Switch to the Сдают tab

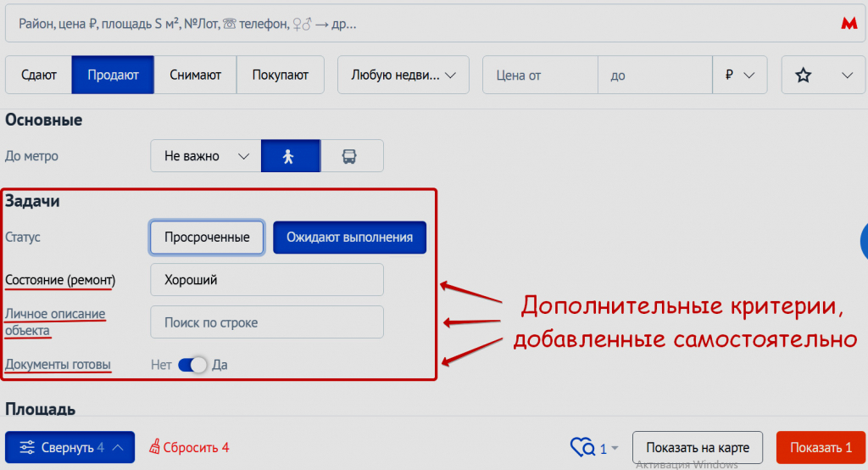tap(38, 75)
